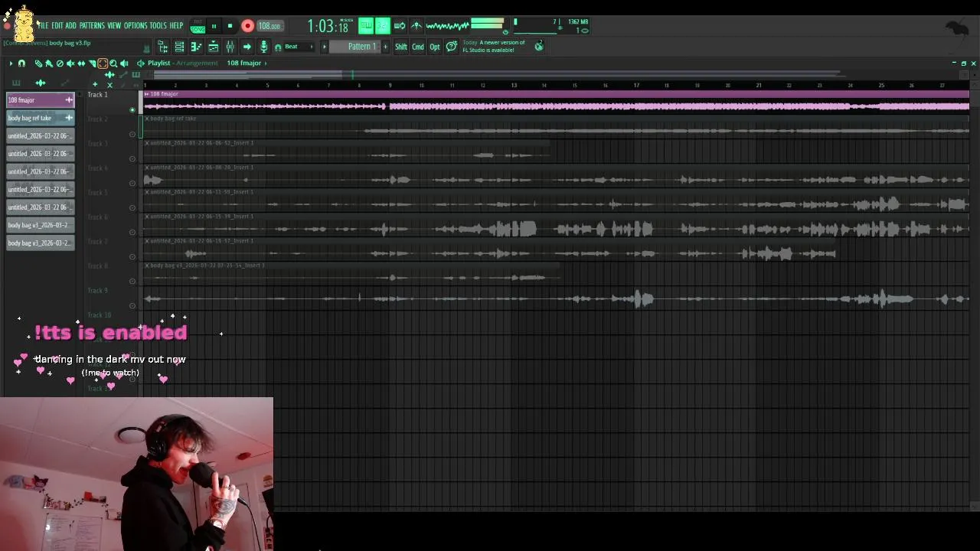Stop playback with the stop button
The height and width of the screenshot is (551, 980).
230,27
